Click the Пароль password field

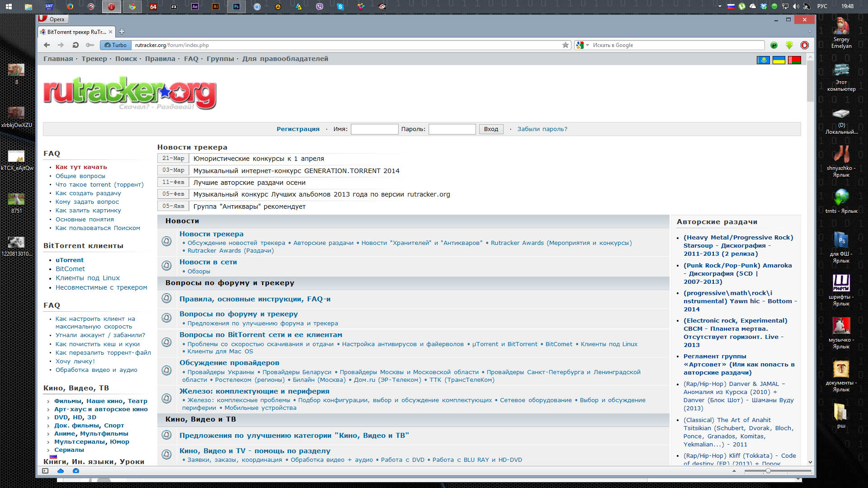click(452, 129)
